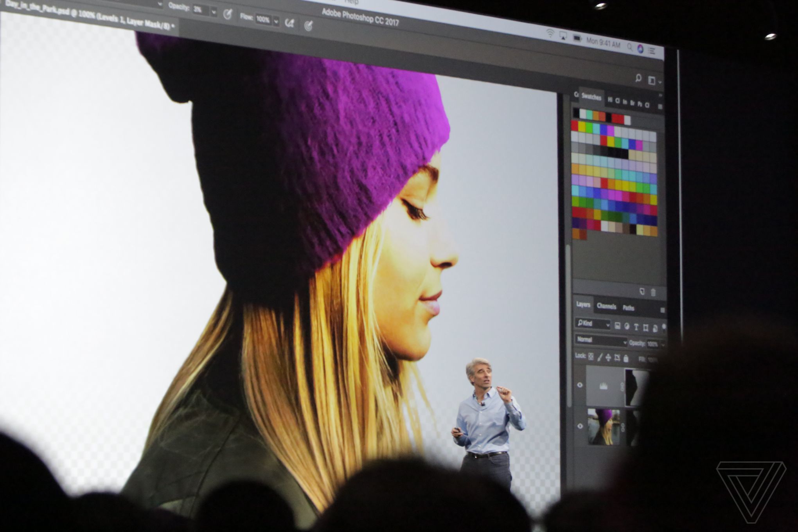Toggle lock all padlock icon
The height and width of the screenshot is (532, 798).
[626, 358]
